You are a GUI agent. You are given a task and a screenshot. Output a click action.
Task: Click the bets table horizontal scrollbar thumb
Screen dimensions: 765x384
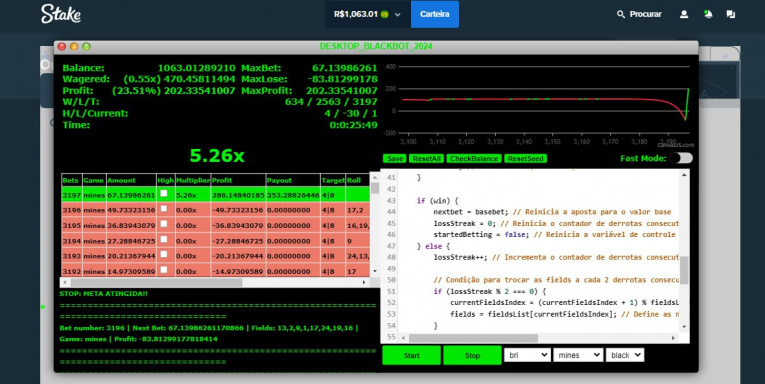tap(156, 283)
